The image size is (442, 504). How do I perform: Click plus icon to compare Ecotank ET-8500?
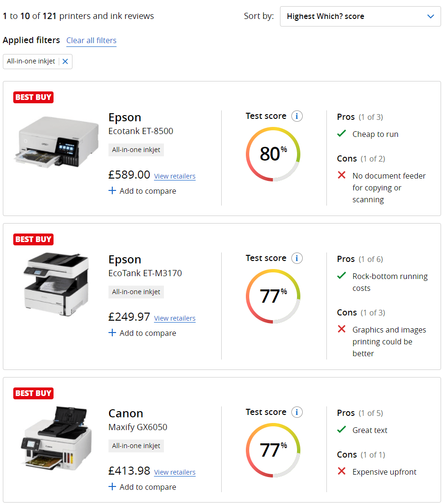(x=112, y=191)
